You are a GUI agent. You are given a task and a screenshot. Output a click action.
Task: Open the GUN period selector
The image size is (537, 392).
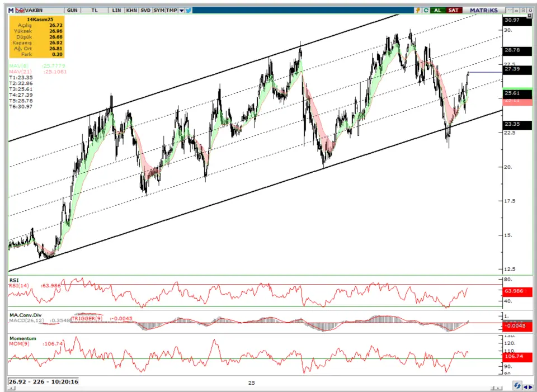pyautogui.click(x=72, y=10)
